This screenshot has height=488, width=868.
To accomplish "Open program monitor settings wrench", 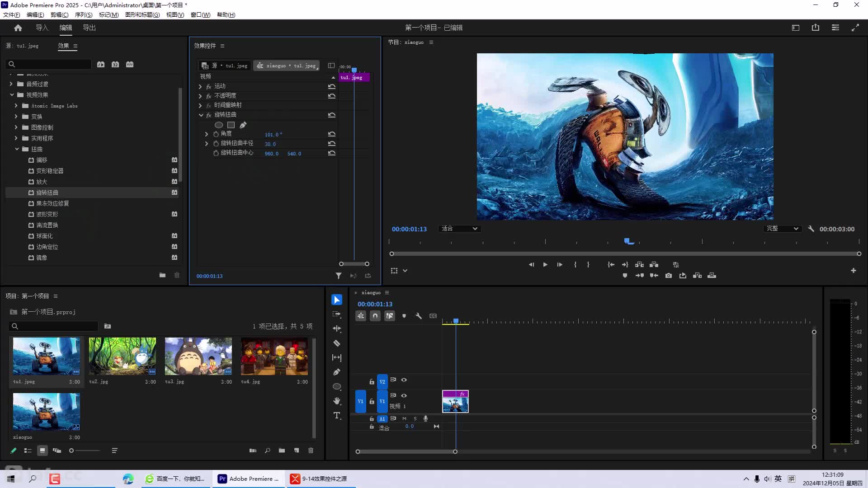I will (811, 229).
